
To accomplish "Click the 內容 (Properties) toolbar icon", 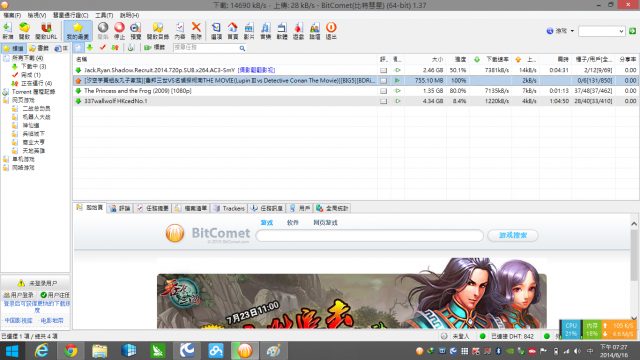I will (180, 31).
